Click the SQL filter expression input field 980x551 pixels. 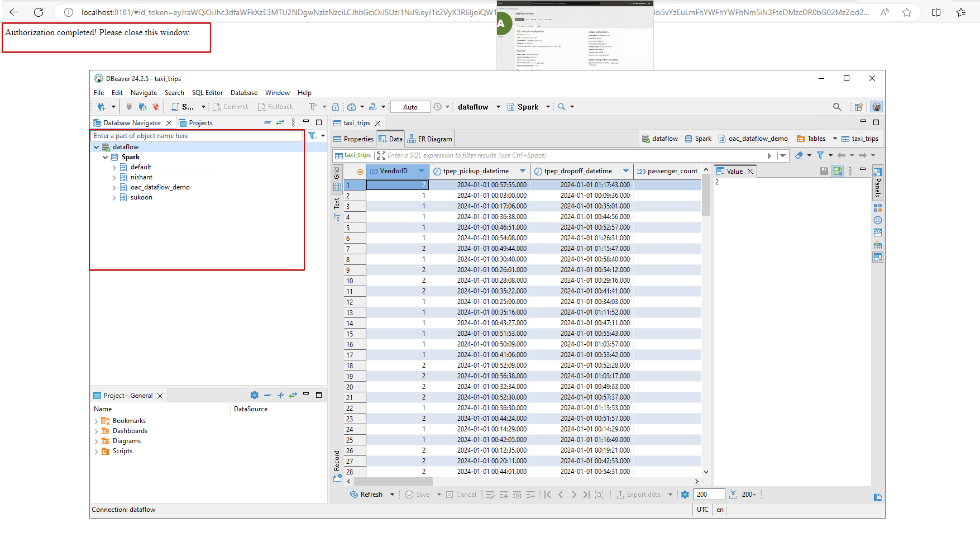tap(575, 155)
